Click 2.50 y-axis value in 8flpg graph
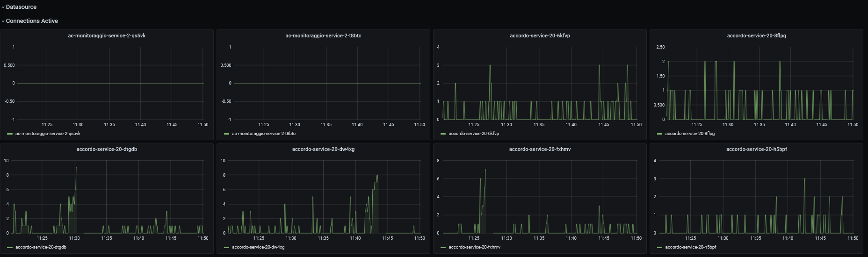Screen dimensions: 868x257 pyautogui.click(x=660, y=47)
